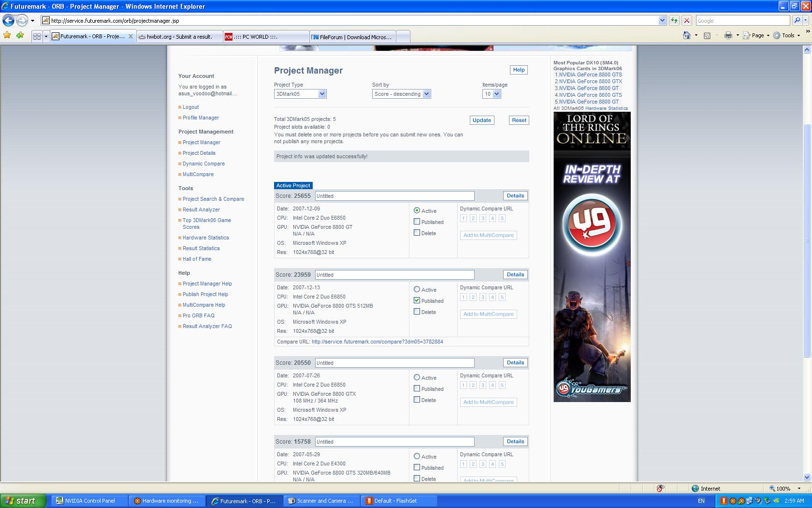The width and height of the screenshot is (812, 508).
Task: Click the EN language indicator in tray
Action: click(x=701, y=501)
